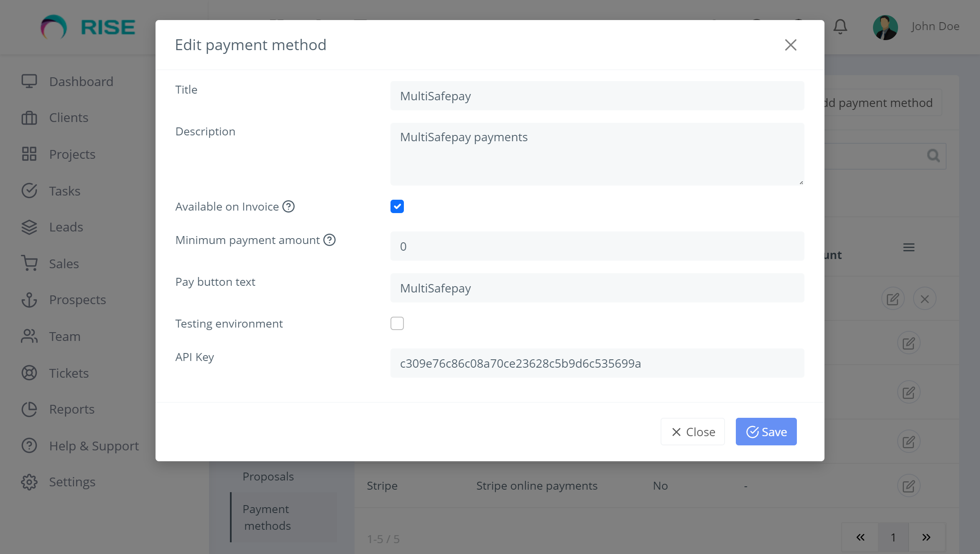Select the Clients sidebar icon

[x=29, y=117]
